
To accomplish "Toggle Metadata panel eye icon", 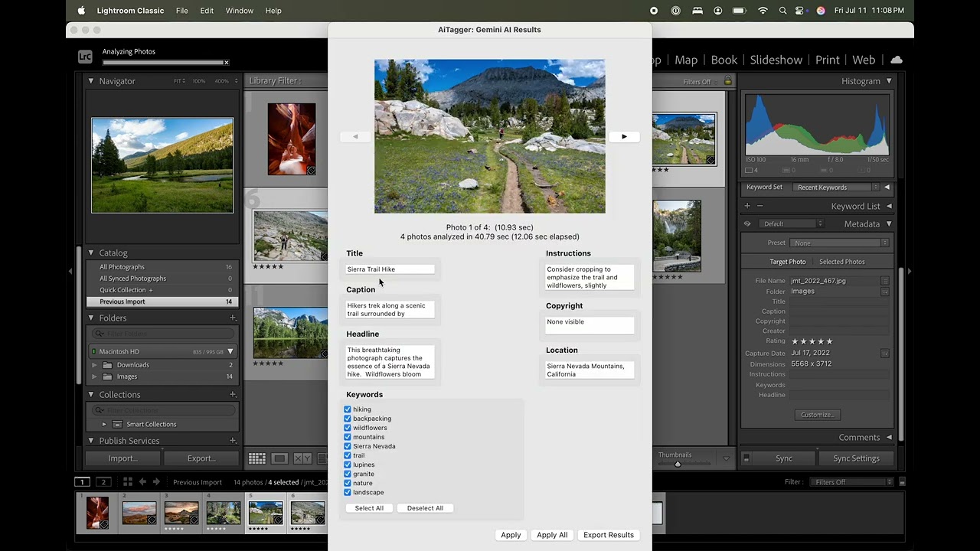I will (747, 224).
